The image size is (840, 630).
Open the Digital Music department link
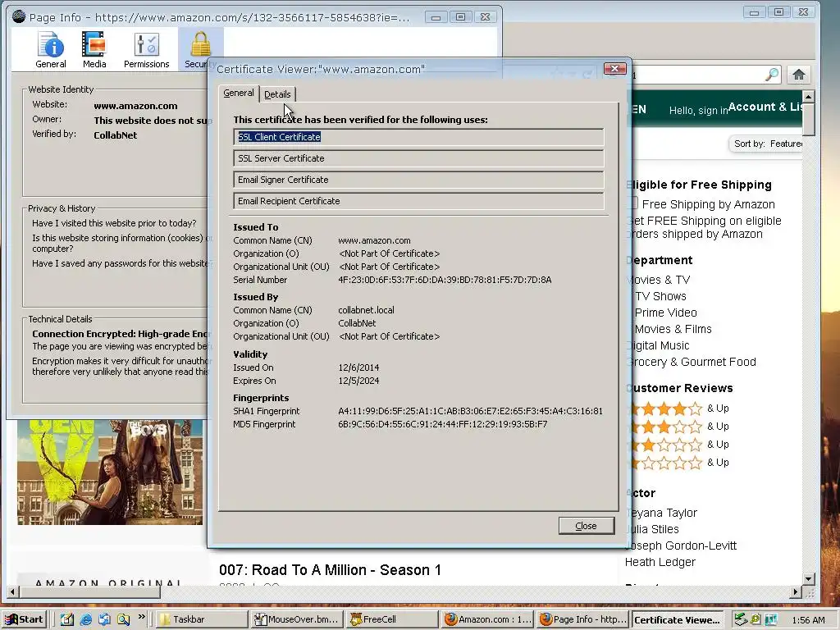click(x=658, y=345)
